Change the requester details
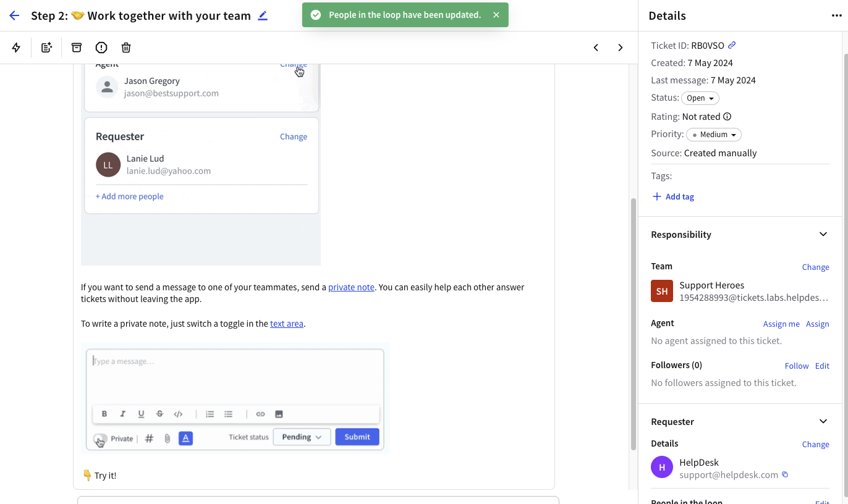Screen dimensions: 848x504 (x=815, y=444)
